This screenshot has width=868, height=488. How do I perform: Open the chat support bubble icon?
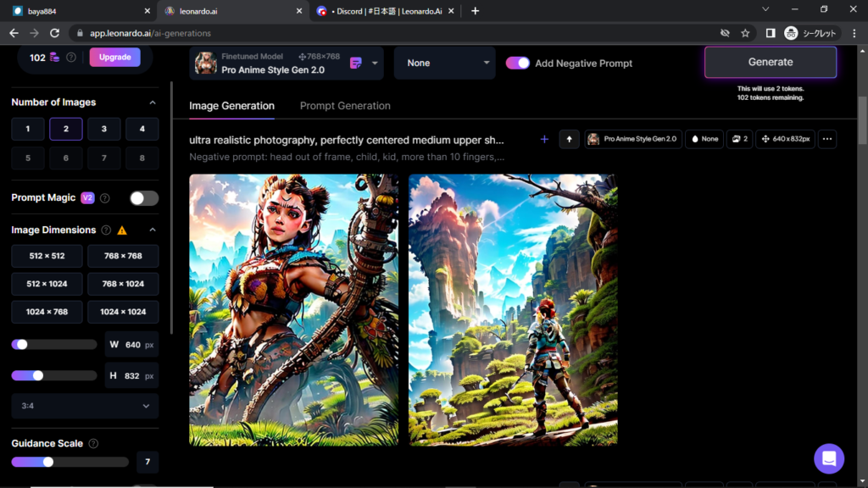pyautogui.click(x=828, y=458)
